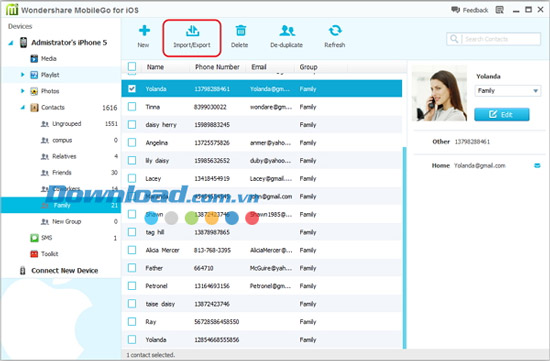The width and height of the screenshot is (550, 361).
Task: Collapse the Contacts tree arrow
Action: (x=22, y=107)
